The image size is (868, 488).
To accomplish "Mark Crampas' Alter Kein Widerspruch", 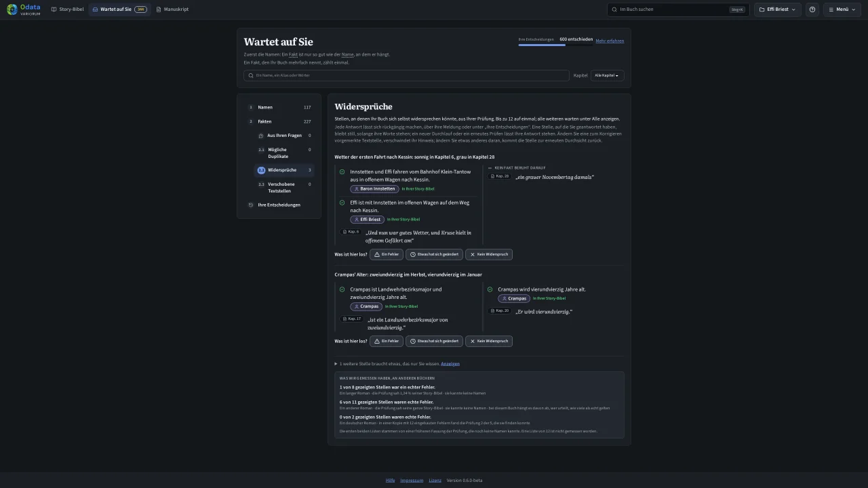I will tap(489, 341).
